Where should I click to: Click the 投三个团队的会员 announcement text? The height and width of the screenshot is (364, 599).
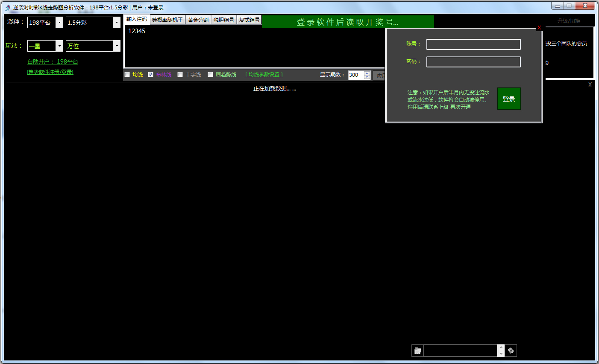[x=566, y=44]
